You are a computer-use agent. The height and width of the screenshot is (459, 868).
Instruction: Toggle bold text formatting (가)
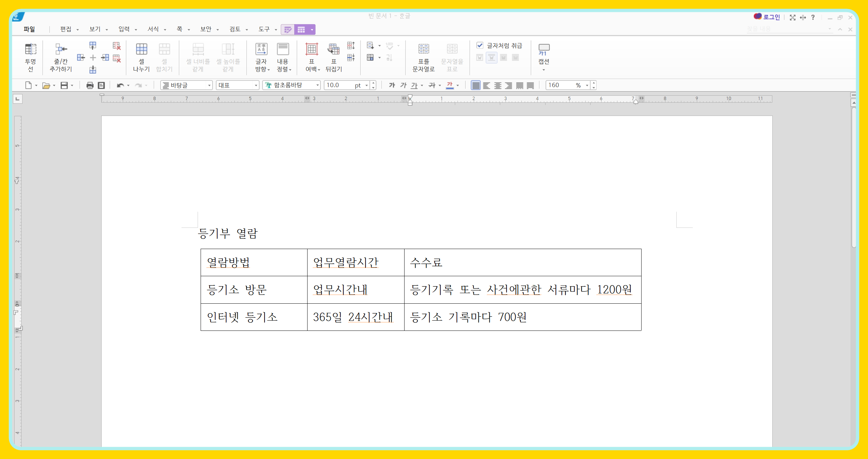click(x=392, y=85)
